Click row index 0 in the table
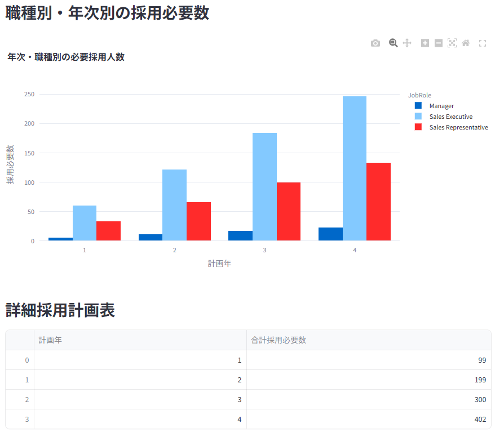This screenshot has width=504, height=437. pos(20,360)
